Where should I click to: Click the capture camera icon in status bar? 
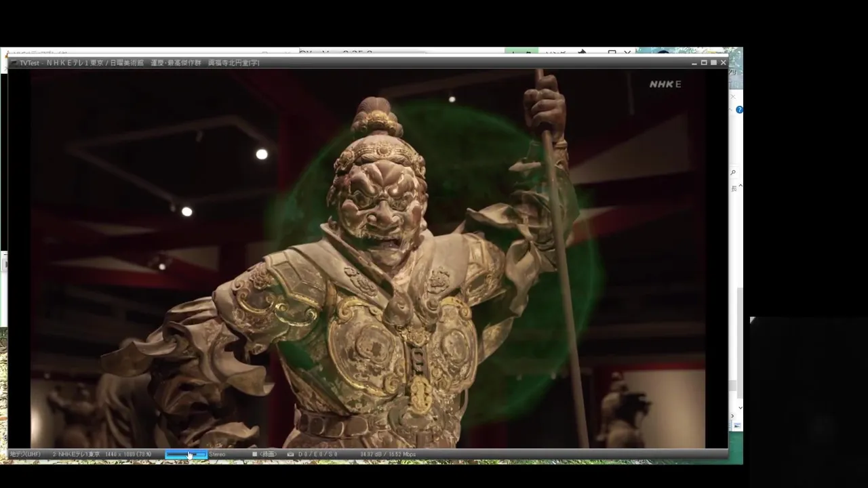pyautogui.click(x=290, y=454)
